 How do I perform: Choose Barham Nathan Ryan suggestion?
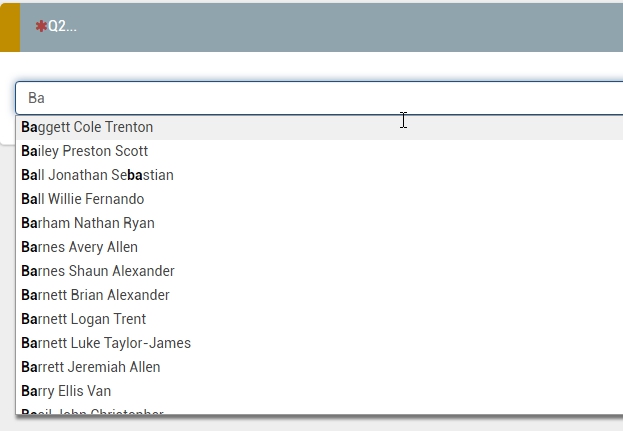click(88, 223)
